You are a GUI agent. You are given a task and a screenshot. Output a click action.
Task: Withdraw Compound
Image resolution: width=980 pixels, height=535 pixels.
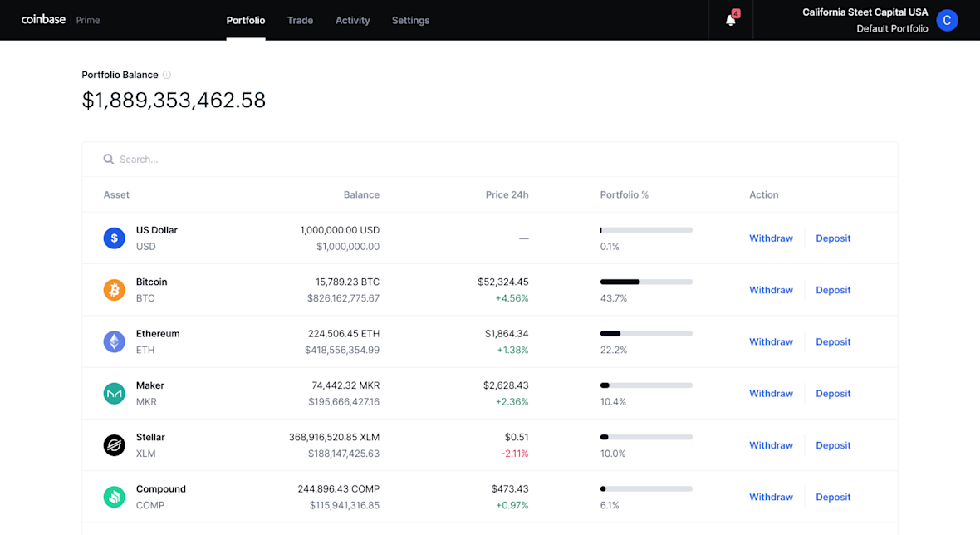point(771,497)
